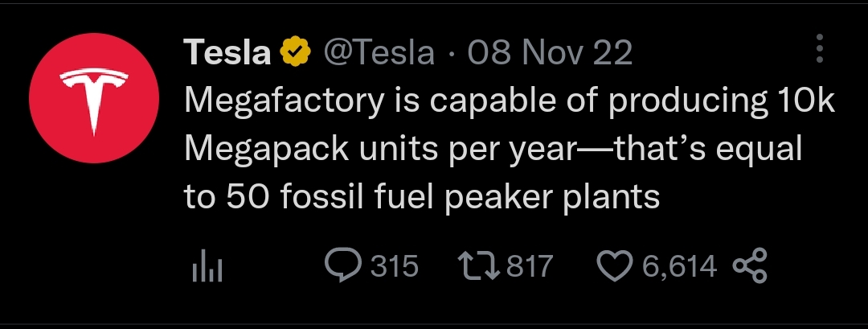
Task: Click the reply speech bubble icon
Action: [342, 265]
